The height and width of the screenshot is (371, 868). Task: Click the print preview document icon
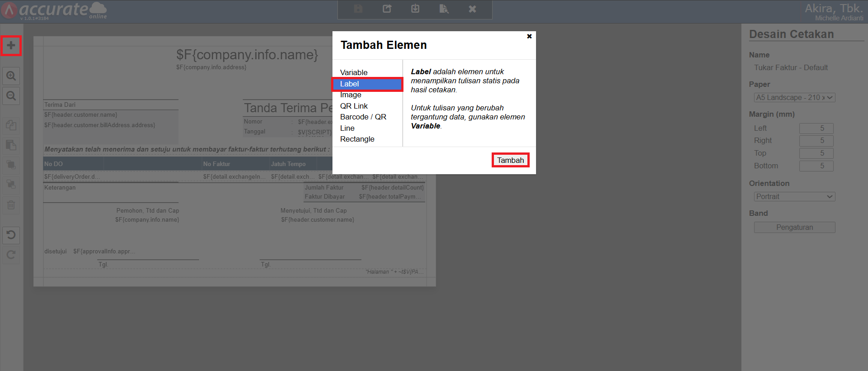443,9
